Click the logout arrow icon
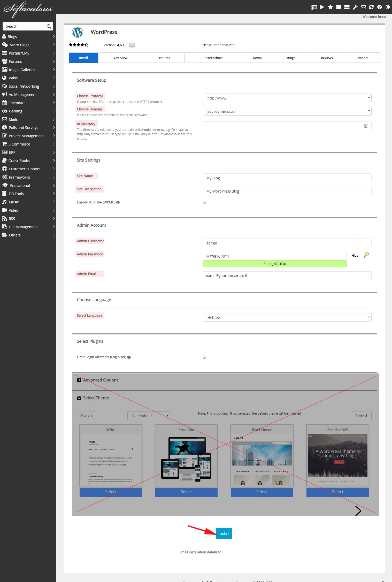This screenshot has width=392, height=582. [388, 7]
